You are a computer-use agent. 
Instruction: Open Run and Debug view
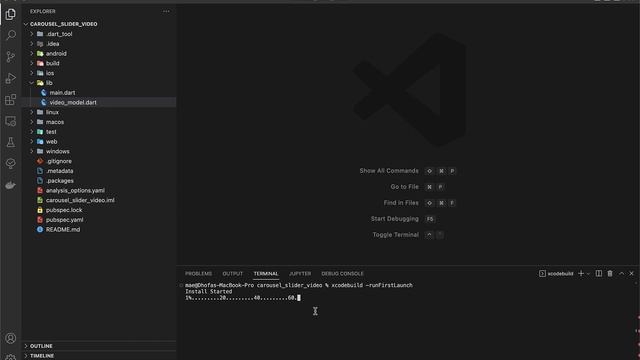point(11,78)
